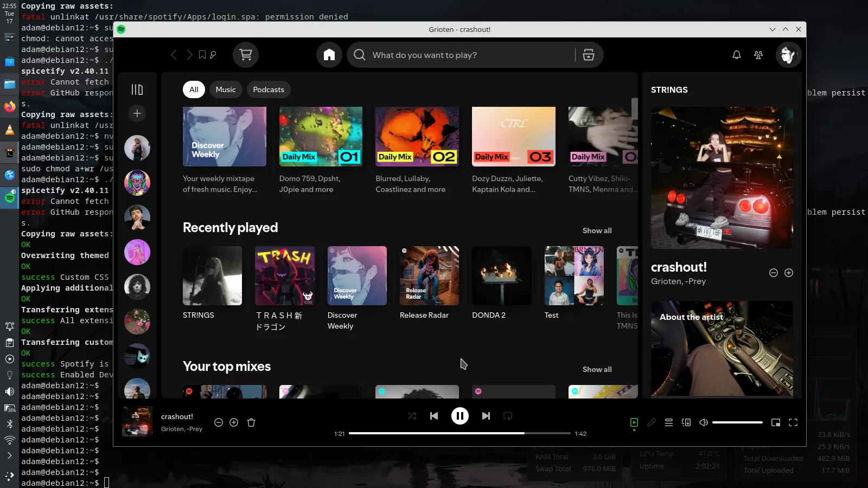868x488 pixels.
Task: Skip to the next track
Action: [x=486, y=416]
